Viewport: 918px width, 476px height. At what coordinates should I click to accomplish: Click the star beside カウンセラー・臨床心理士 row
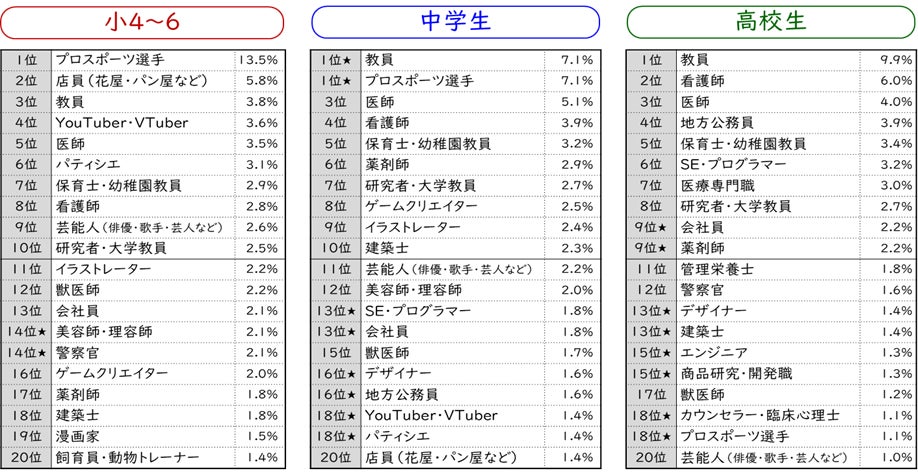pyautogui.click(x=667, y=415)
